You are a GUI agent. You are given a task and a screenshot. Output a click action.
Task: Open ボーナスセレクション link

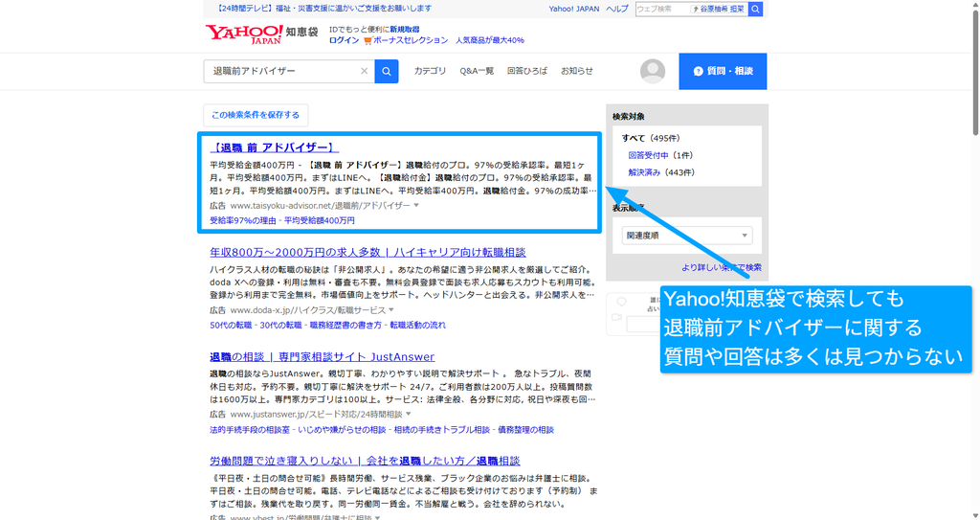pyautogui.click(x=411, y=40)
